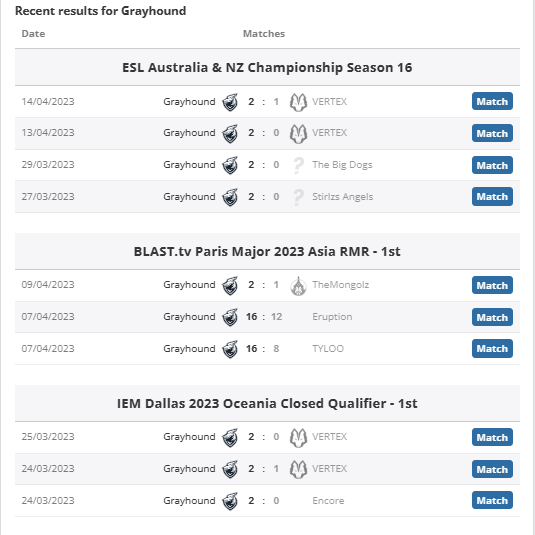This screenshot has height=535, width=535.
Task: Open Match button for Eruption 16:12 game
Action: pyautogui.click(x=492, y=317)
